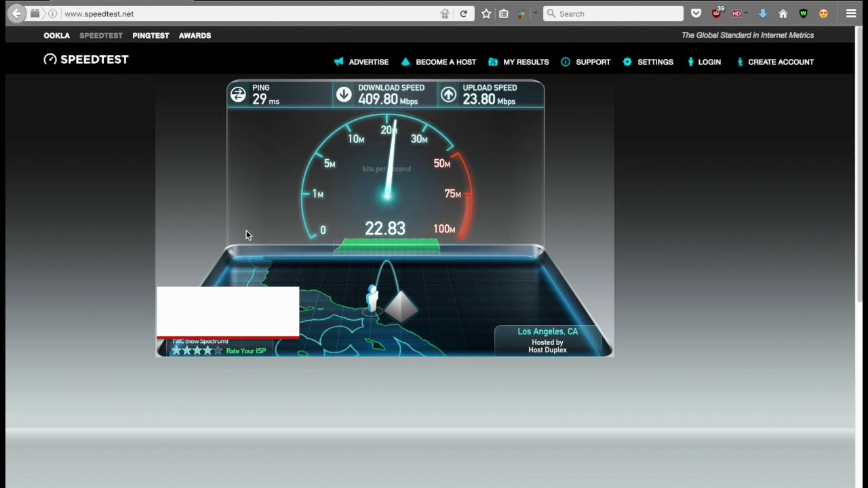Reload the page with the refresh icon
868x488 pixels.
click(x=464, y=14)
